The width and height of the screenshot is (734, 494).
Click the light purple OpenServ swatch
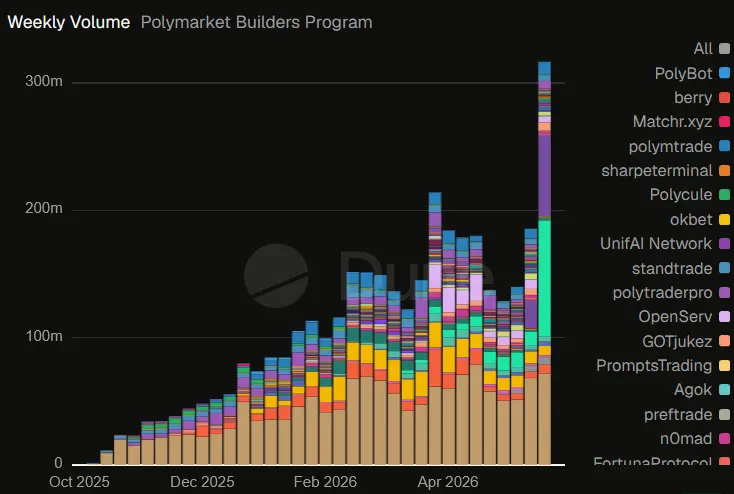pos(724,317)
